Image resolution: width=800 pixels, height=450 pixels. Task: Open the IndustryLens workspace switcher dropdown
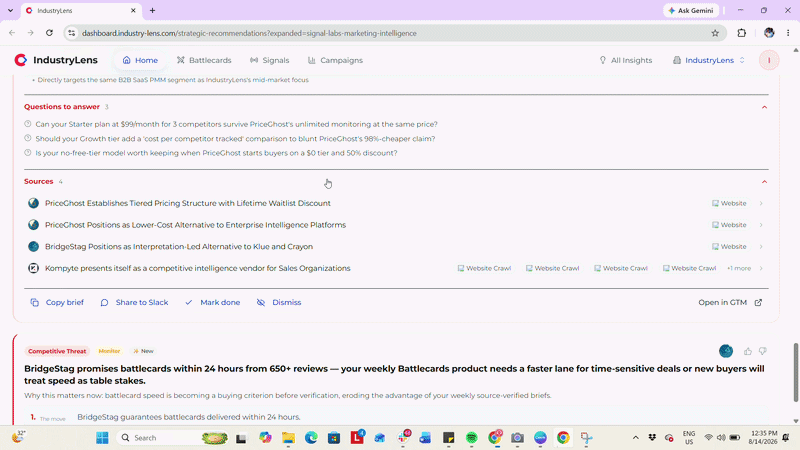point(709,60)
